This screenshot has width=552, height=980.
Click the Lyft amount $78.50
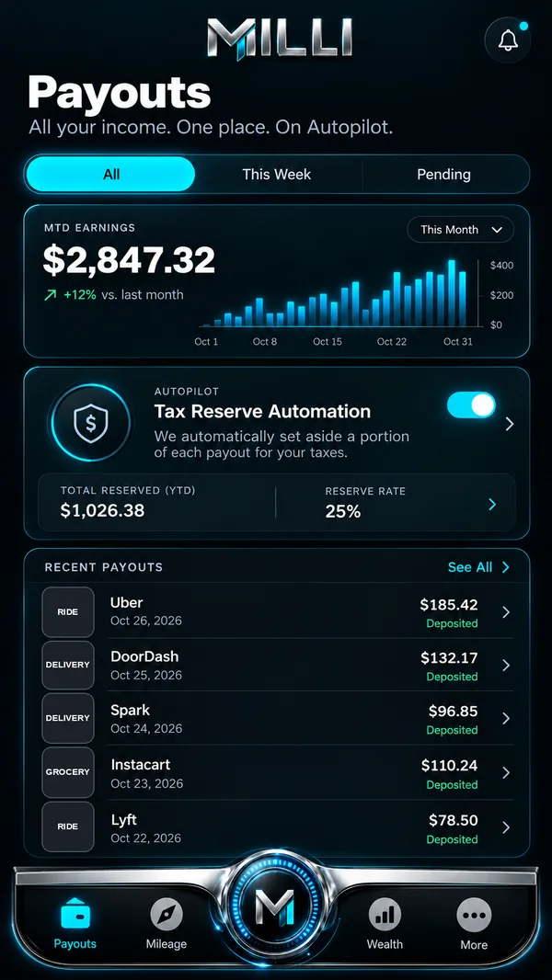click(454, 819)
